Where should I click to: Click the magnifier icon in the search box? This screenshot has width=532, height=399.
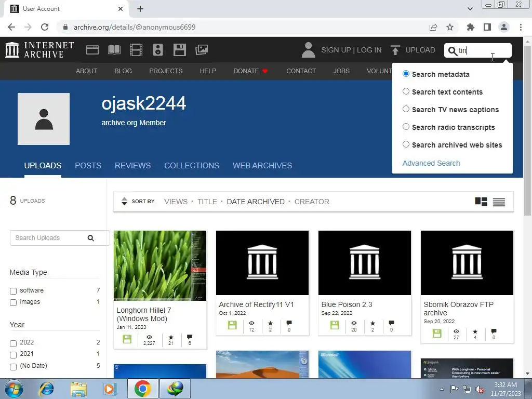point(453,51)
